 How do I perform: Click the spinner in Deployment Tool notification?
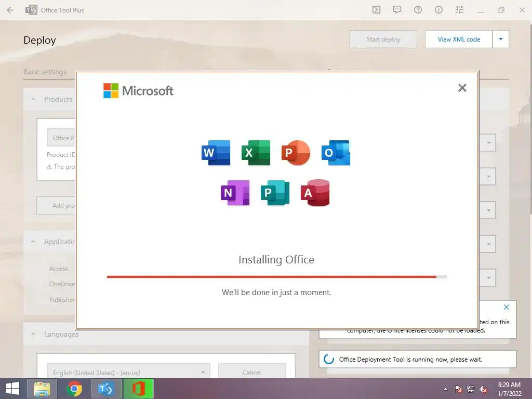click(x=329, y=359)
